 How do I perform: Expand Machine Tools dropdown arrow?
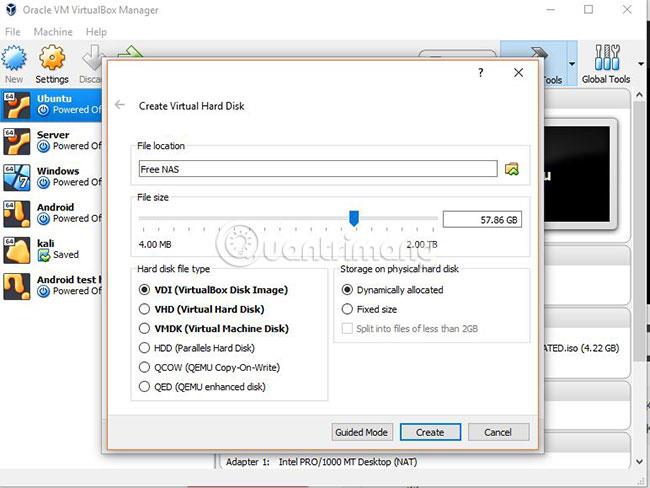click(x=572, y=64)
